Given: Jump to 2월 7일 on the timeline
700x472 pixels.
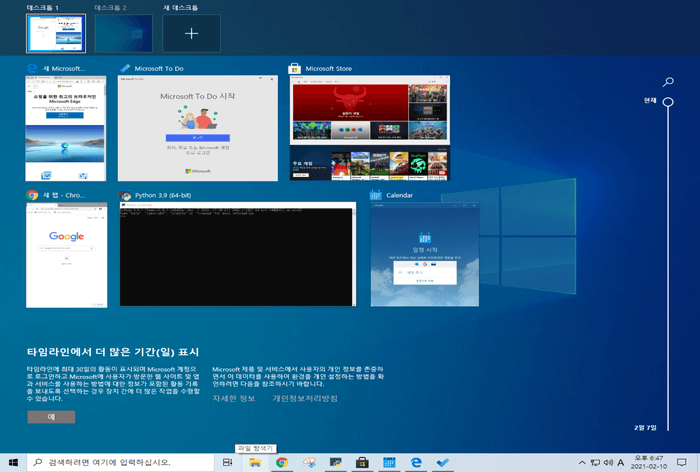Looking at the screenshot, I should click(x=645, y=428).
